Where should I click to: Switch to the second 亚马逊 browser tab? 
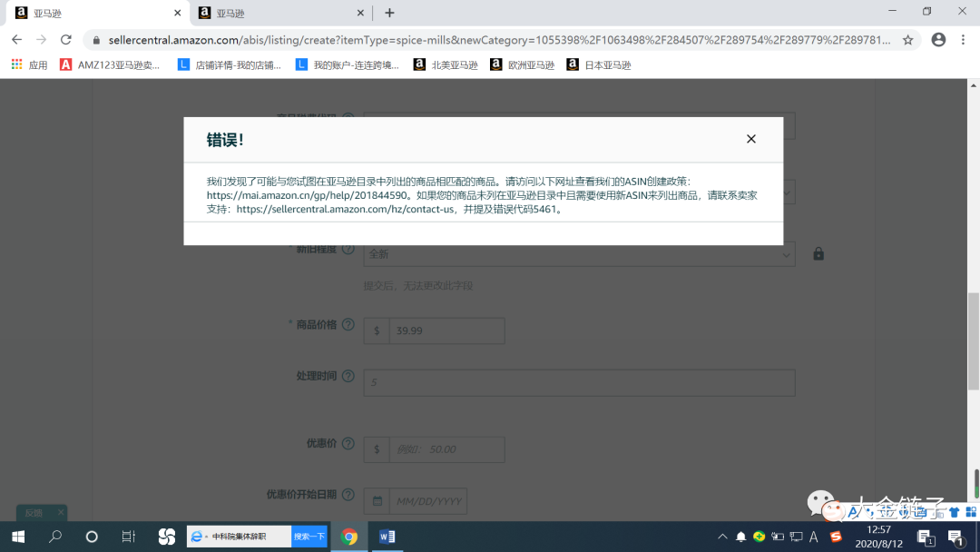tap(272, 13)
